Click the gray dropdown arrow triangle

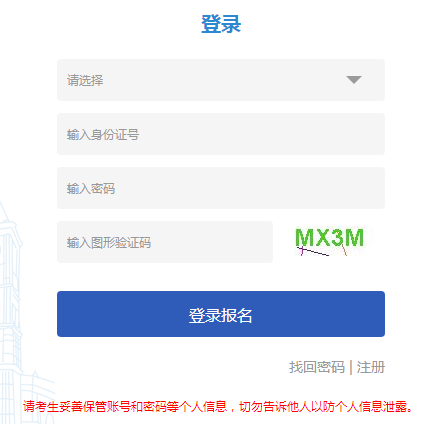click(354, 80)
